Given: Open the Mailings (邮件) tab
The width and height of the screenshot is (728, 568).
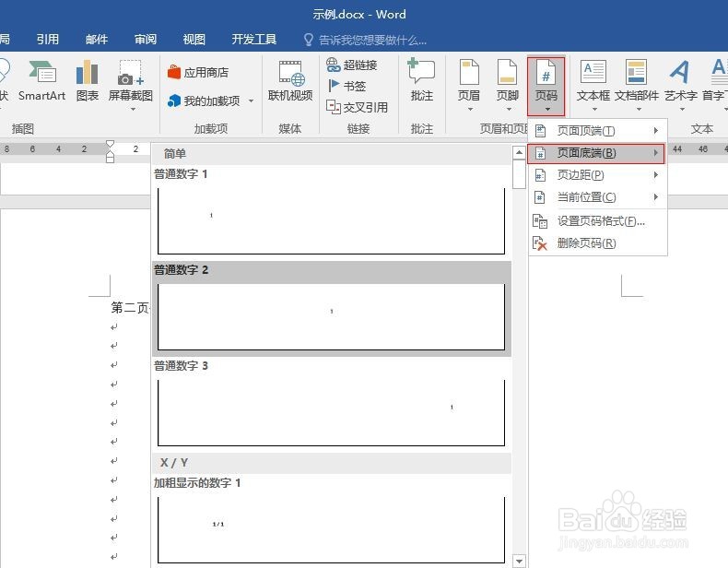Looking at the screenshot, I should coord(97,40).
